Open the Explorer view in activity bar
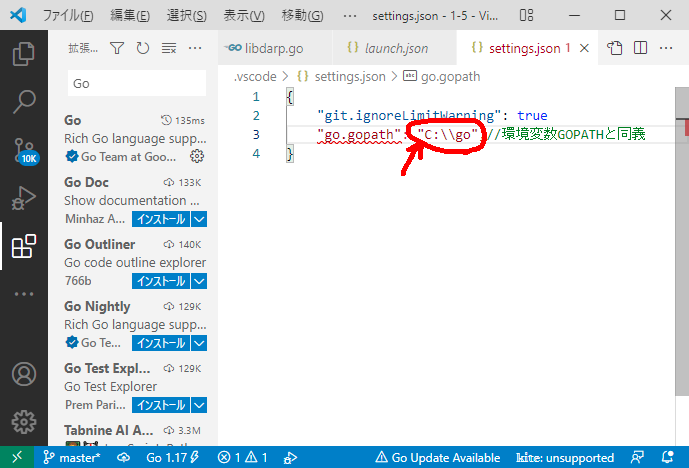 coord(23,53)
